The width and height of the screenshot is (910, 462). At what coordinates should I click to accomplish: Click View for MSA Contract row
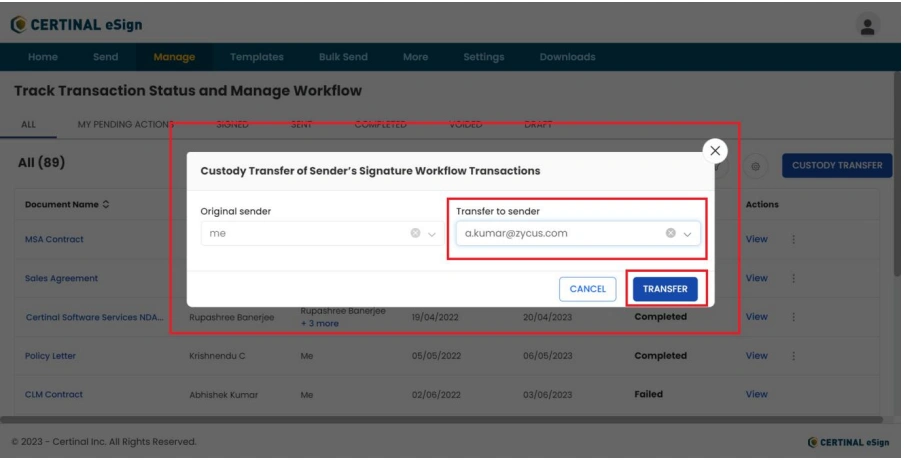(756, 239)
